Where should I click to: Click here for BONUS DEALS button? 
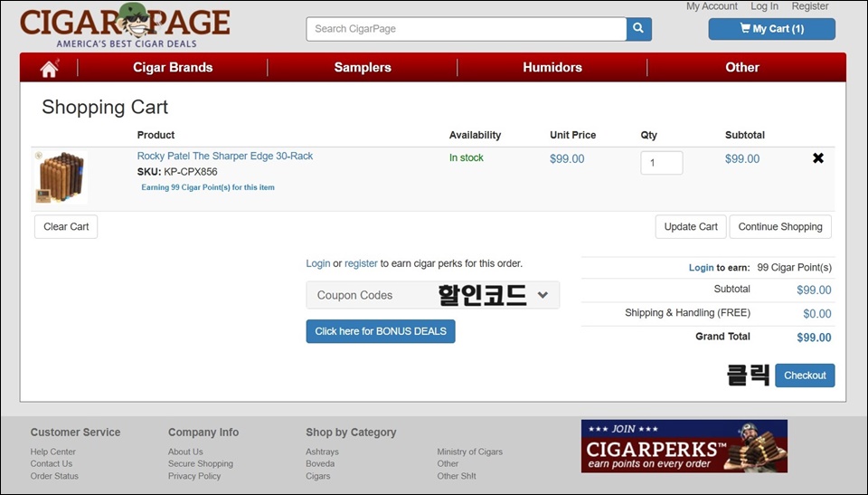381,331
